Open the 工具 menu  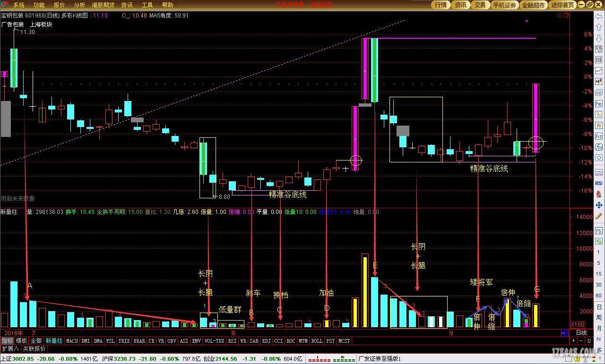147,5
